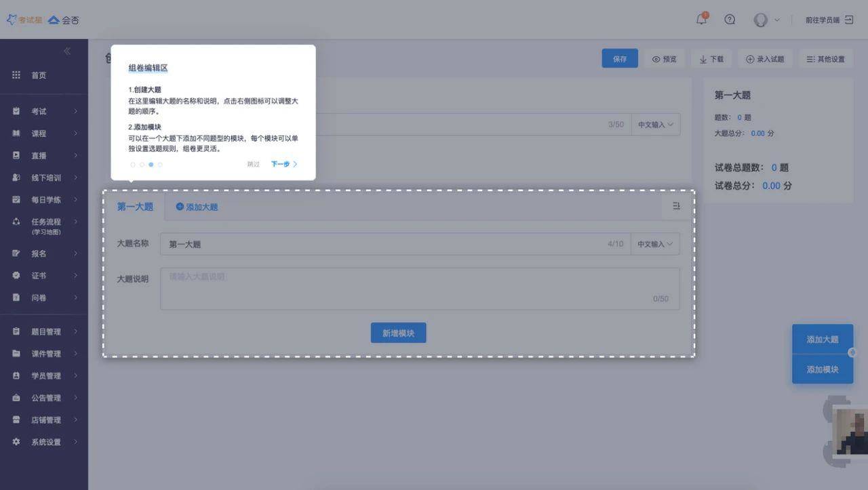The image size is (868, 490).
Task: Select fourth tour step dot indicator
Action: pos(160,164)
